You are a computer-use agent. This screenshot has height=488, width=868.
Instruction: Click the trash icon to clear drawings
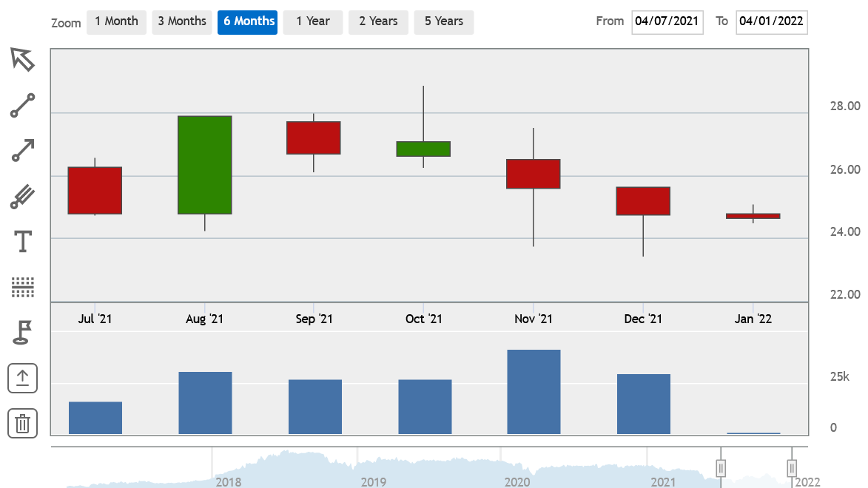(x=22, y=423)
